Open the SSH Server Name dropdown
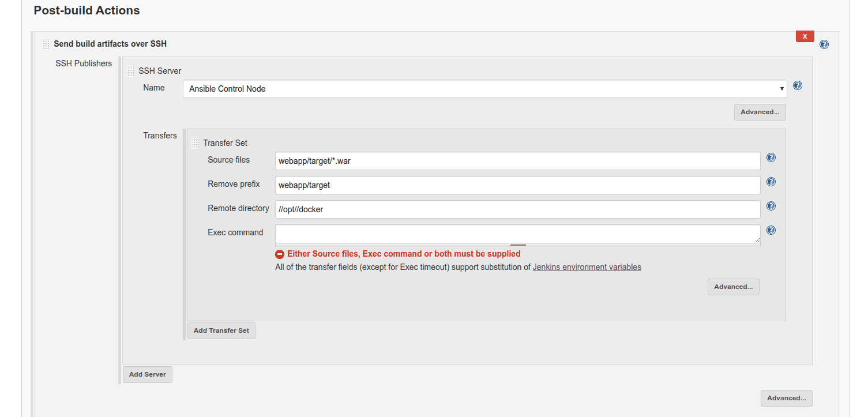 click(484, 89)
